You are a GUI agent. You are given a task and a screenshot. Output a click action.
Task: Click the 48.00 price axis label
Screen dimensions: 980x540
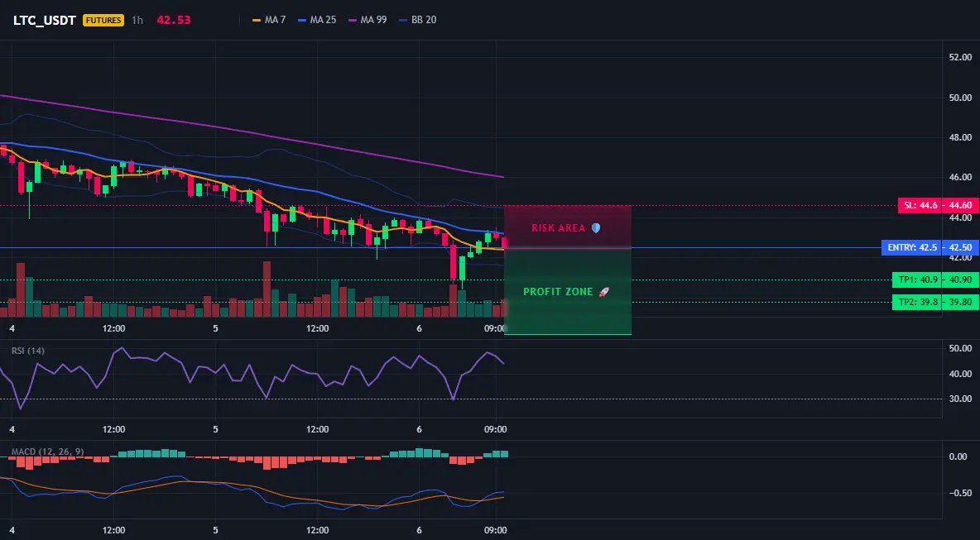click(x=960, y=137)
